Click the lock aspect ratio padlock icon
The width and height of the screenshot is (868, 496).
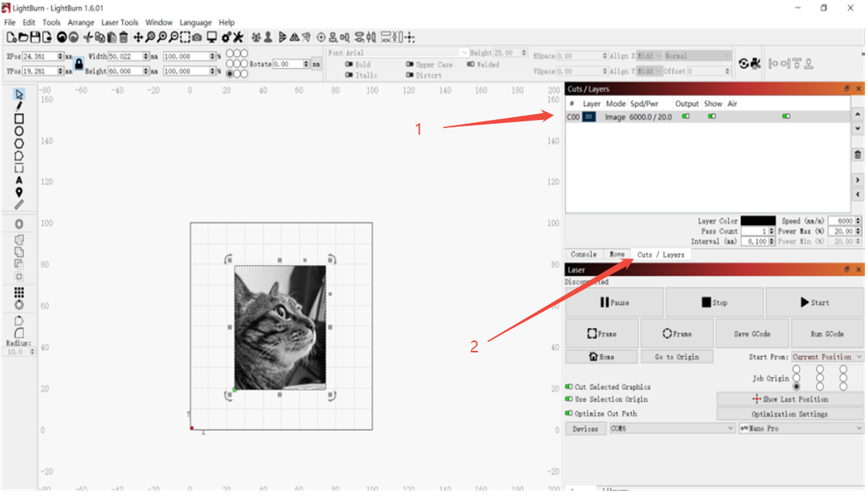[x=79, y=64]
